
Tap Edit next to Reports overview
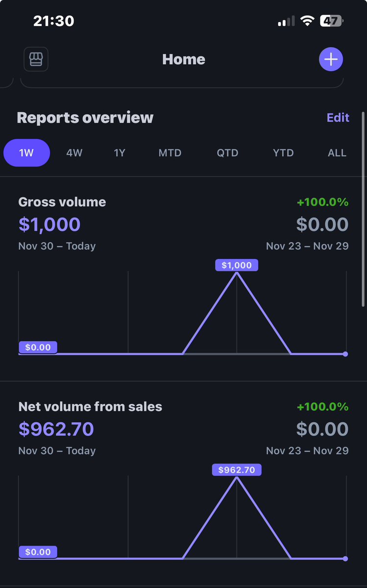tap(338, 118)
